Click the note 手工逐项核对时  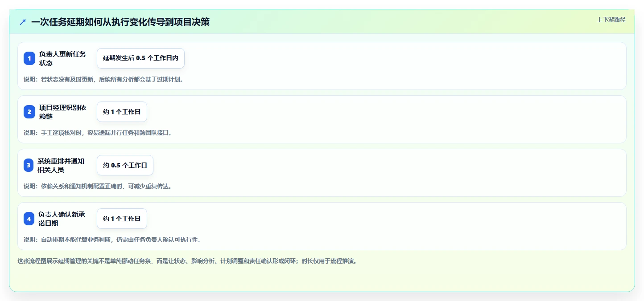point(98,133)
